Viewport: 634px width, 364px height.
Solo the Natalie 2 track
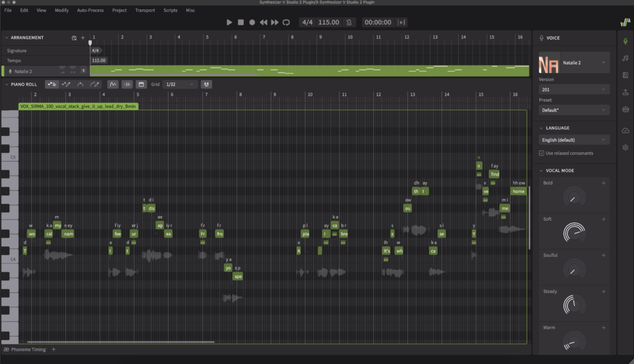coord(83,71)
